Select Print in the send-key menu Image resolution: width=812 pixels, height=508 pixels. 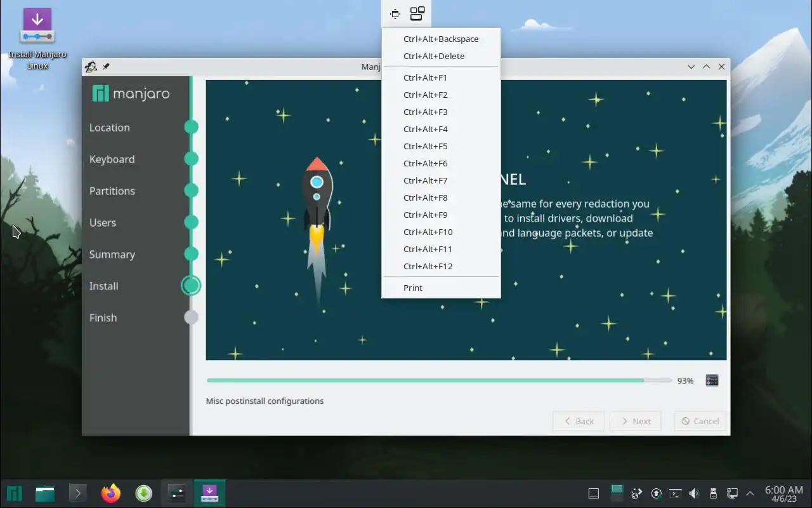tap(441, 288)
